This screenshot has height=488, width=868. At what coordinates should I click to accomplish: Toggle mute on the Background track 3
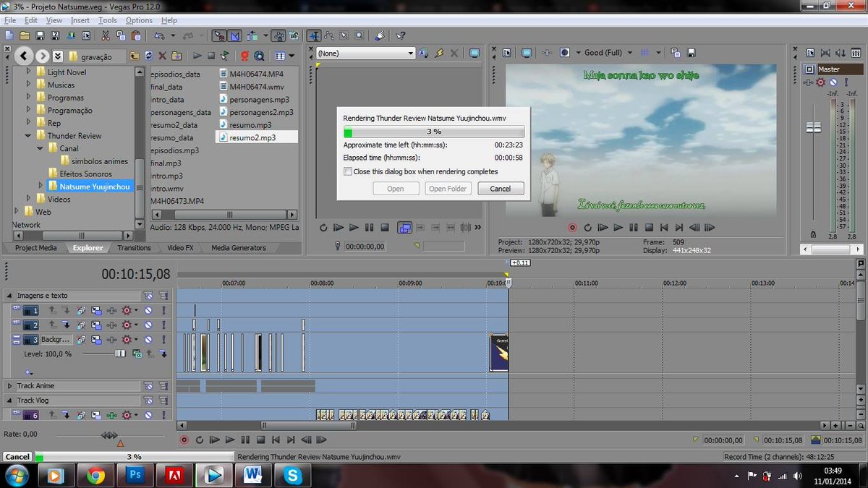(x=148, y=340)
